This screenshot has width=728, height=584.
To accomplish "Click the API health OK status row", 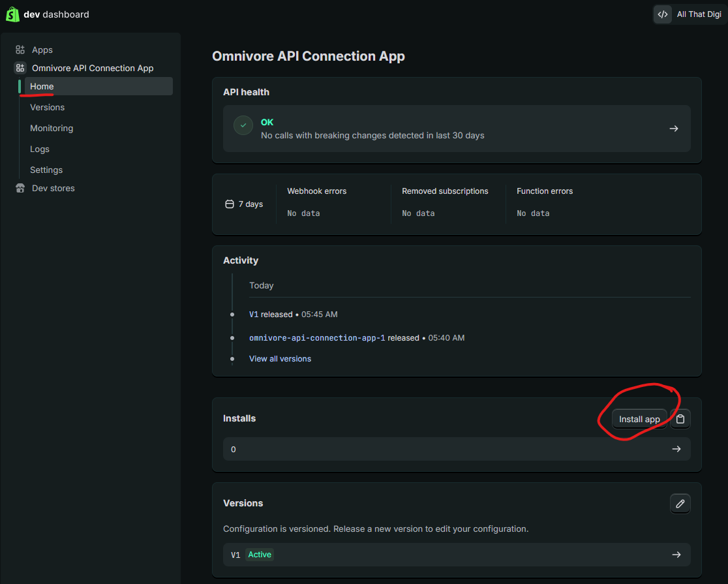I will tap(457, 129).
